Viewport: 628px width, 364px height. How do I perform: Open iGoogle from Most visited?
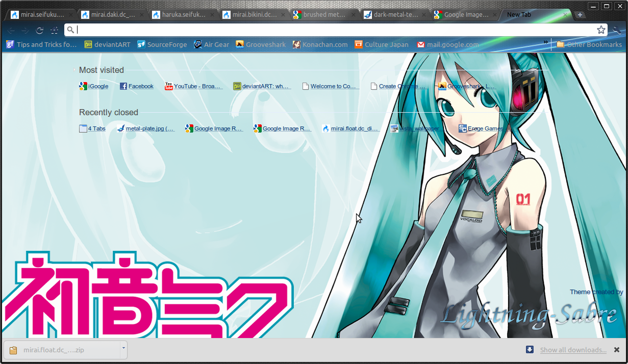point(94,86)
